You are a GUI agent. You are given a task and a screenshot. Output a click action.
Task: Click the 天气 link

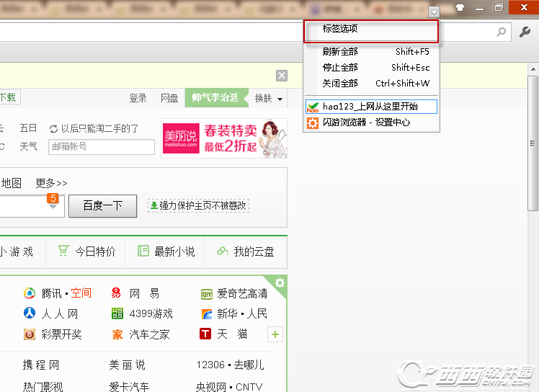(28, 147)
